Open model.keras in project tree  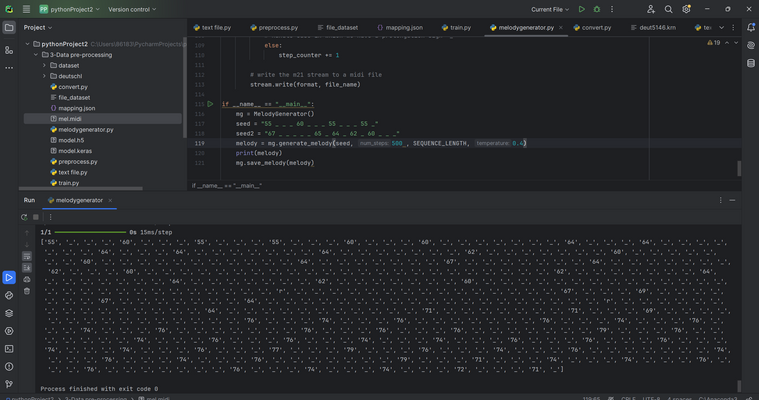pos(73,151)
